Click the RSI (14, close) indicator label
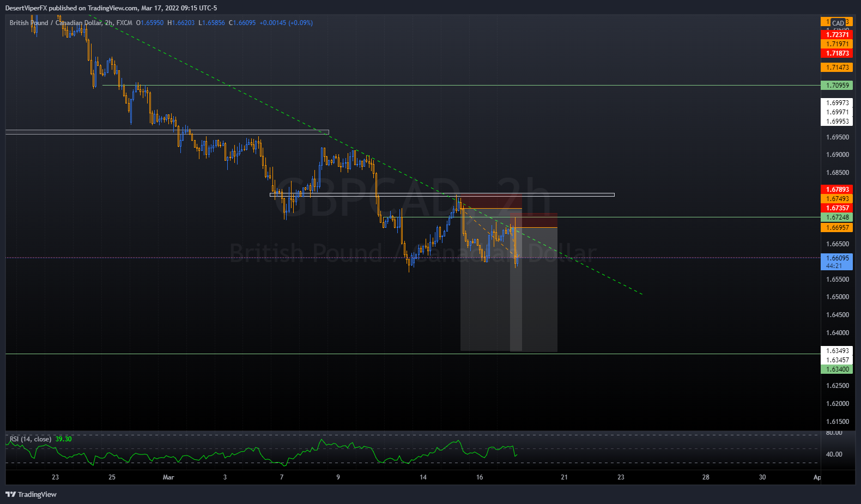Image resolution: width=861 pixels, height=504 pixels. (x=31, y=439)
